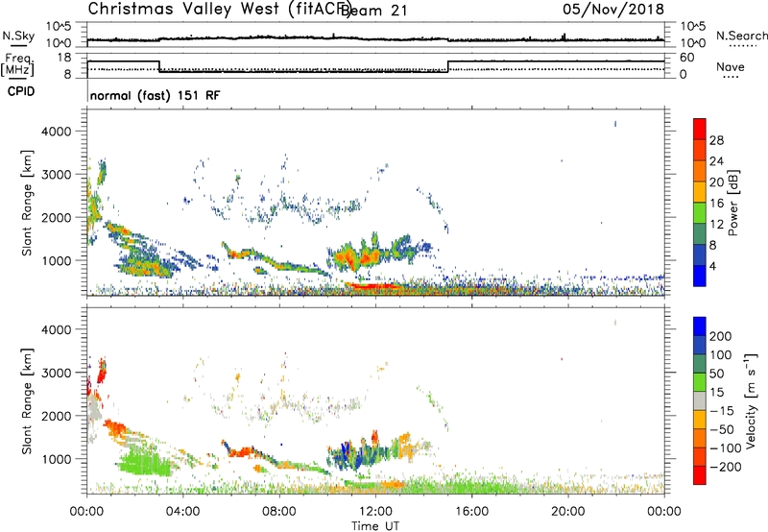Select the red bottom segment of Velocity colorbar
Screen dimensions: 768x532
[x=700, y=475]
